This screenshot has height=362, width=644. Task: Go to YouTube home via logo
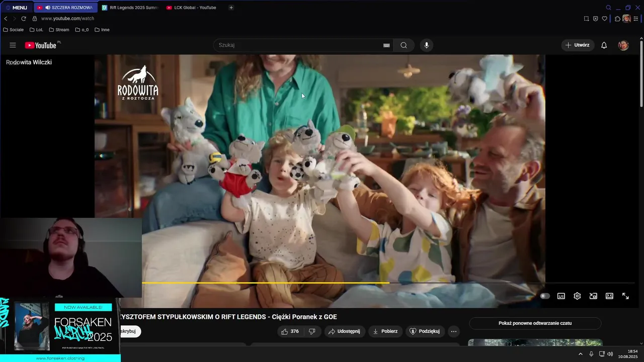pos(41,45)
